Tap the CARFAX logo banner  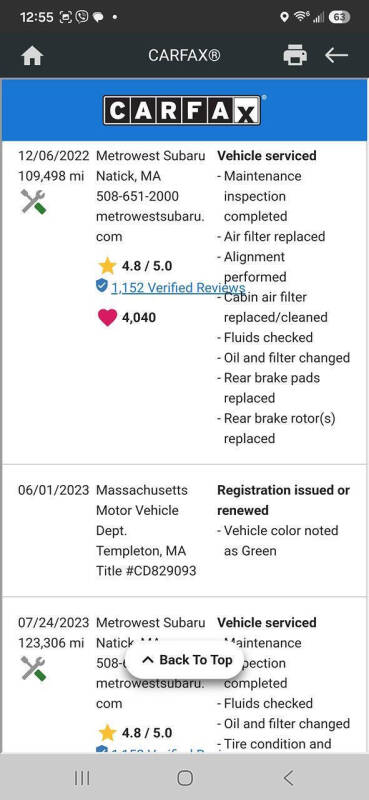coord(182,110)
